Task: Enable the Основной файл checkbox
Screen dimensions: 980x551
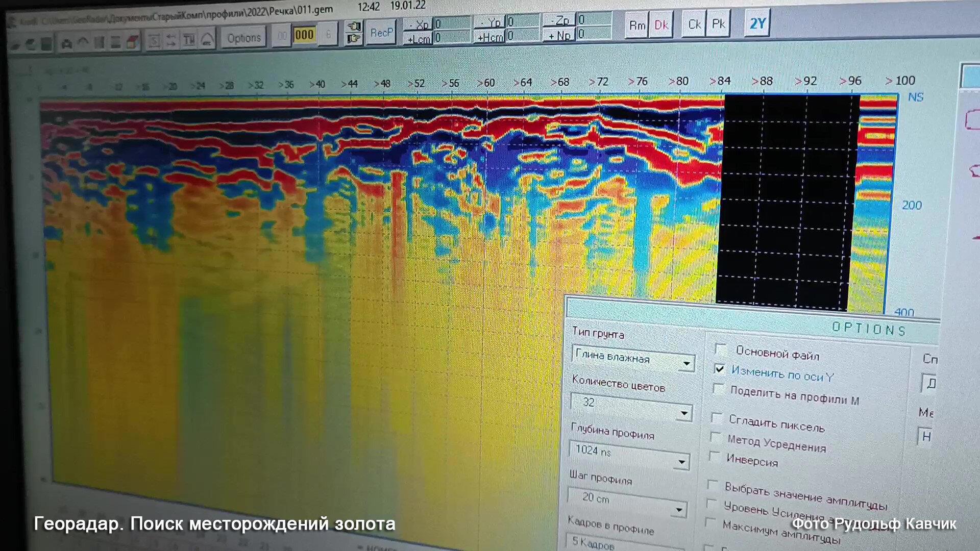Action: click(721, 349)
